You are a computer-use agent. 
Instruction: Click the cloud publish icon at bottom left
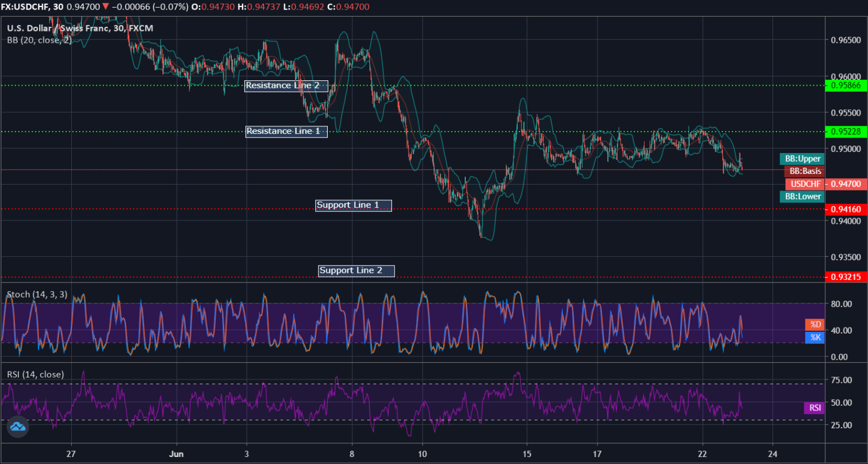click(x=18, y=427)
